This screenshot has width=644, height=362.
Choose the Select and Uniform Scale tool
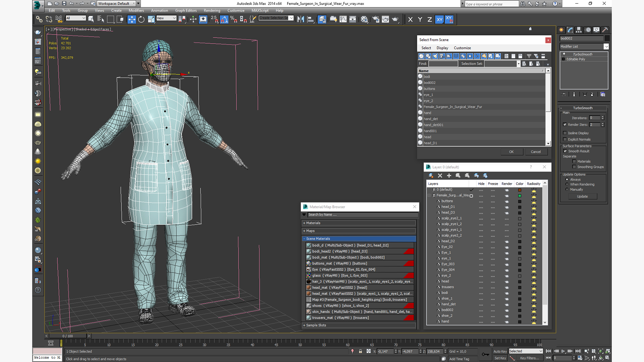151,19
